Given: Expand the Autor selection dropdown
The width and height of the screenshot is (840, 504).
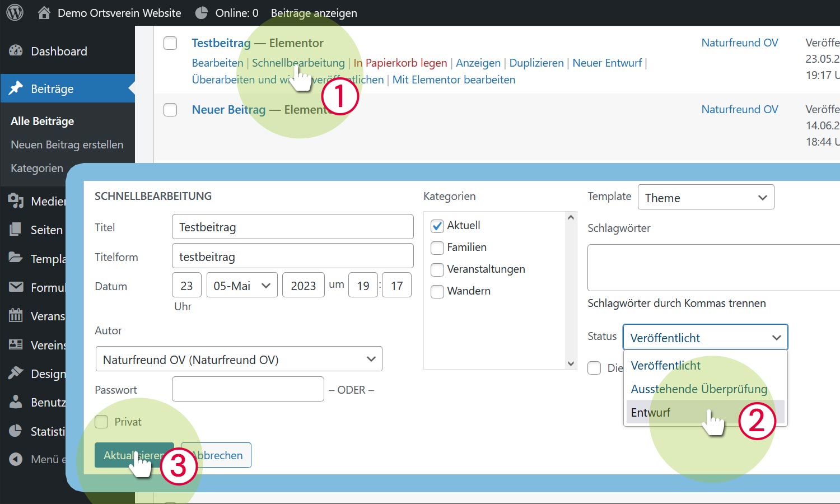Looking at the screenshot, I should [x=239, y=358].
